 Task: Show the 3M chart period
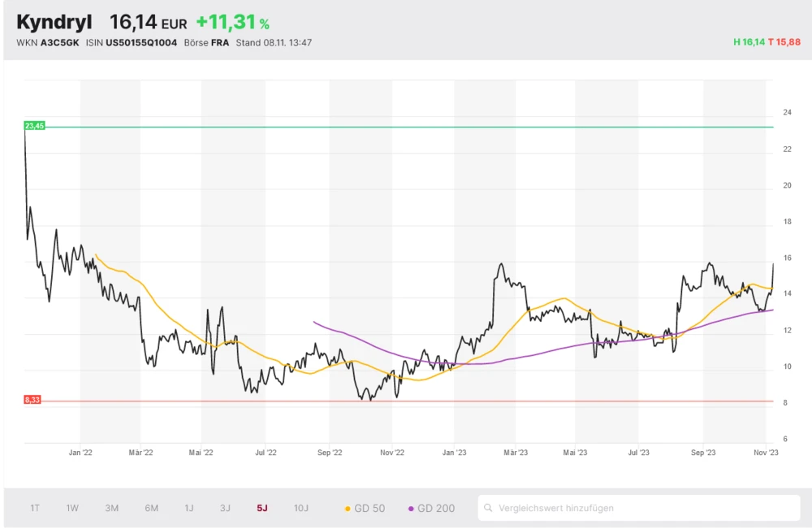tap(111, 509)
